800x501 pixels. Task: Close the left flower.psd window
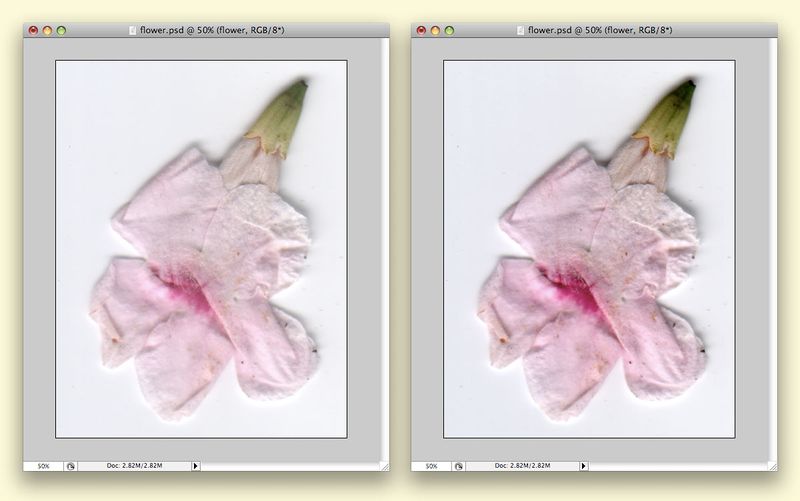click(33, 31)
